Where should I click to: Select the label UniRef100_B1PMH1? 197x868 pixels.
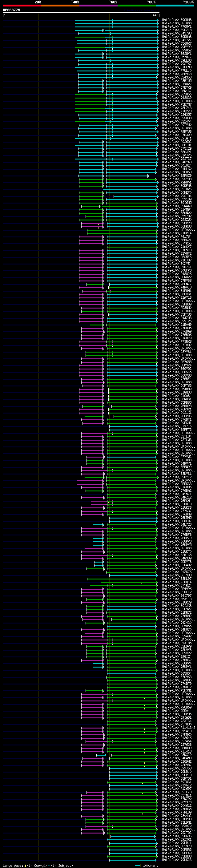click(x=177, y=291)
